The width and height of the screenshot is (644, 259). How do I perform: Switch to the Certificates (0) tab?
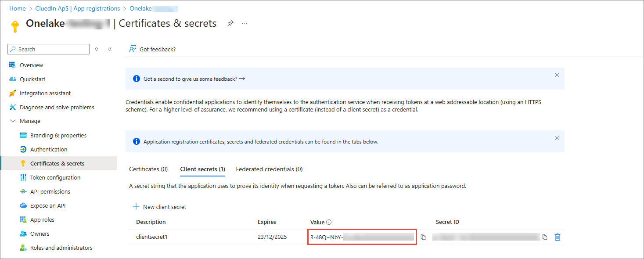click(148, 169)
